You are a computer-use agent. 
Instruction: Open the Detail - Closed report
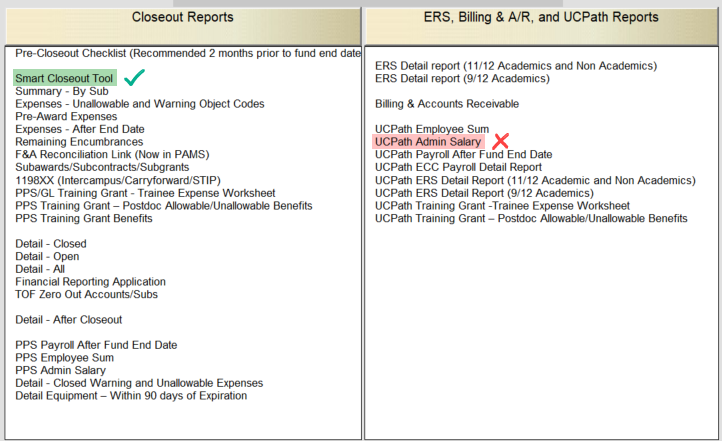51,244
